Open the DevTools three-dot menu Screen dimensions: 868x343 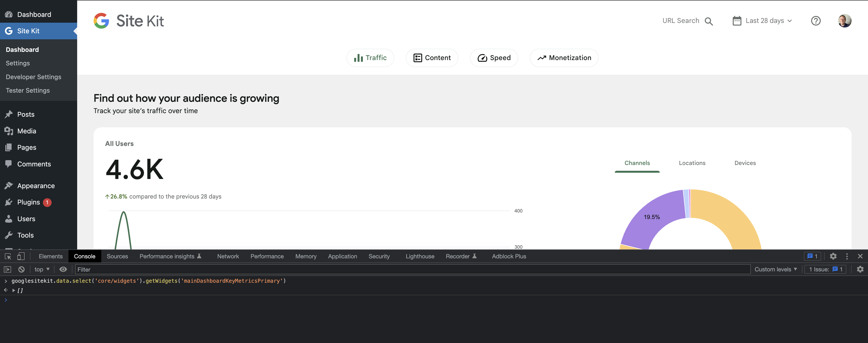(847, 256)
